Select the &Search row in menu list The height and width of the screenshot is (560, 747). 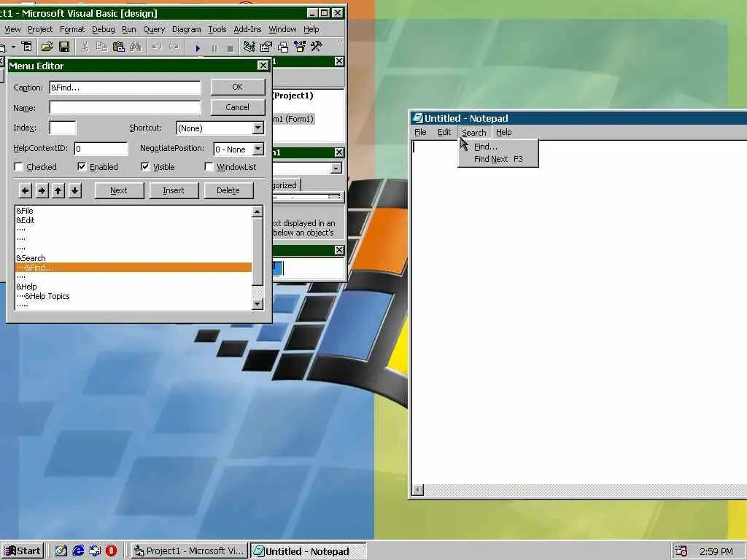click(133, 258)
